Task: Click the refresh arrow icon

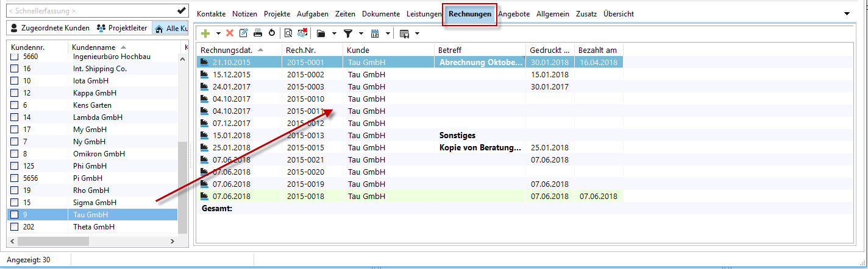Action: point(271,33)
